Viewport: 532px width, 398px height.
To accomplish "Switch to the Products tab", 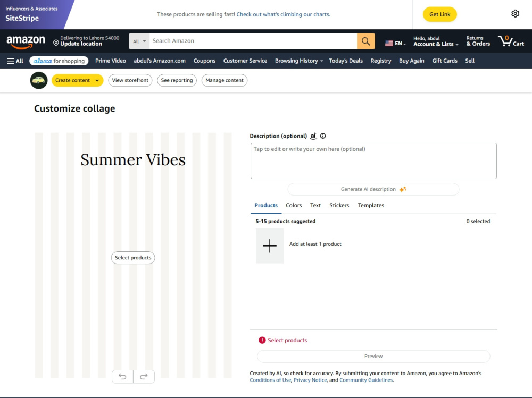I will click(x=266, y=205).
